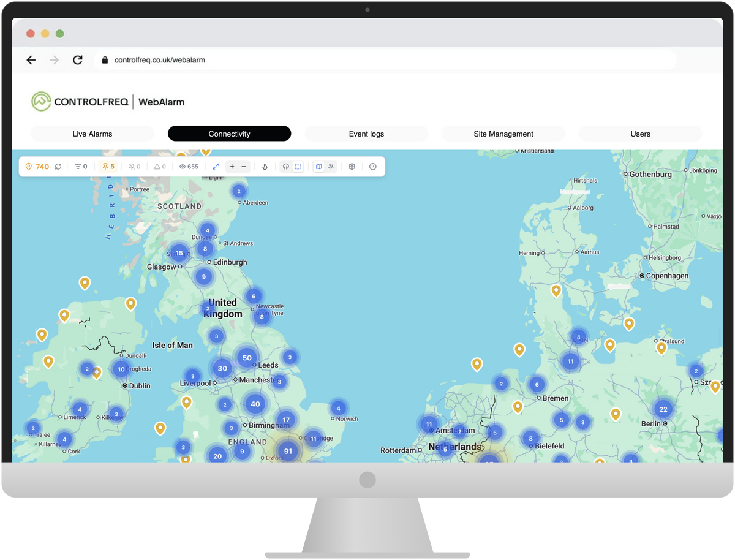This screenshot has height=560, width=735.
Task: Click the Rotterdam city label
Action: pyautogui.click(x=399, y=450)
